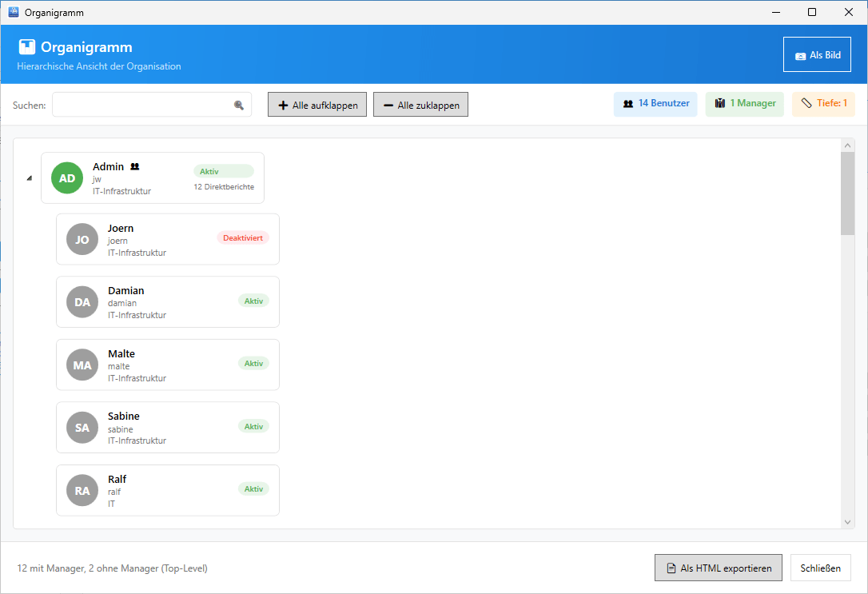Click the 14 Benutzer statistic badge
The width and height of the screenshot is (868, 594).
(655, 104)
